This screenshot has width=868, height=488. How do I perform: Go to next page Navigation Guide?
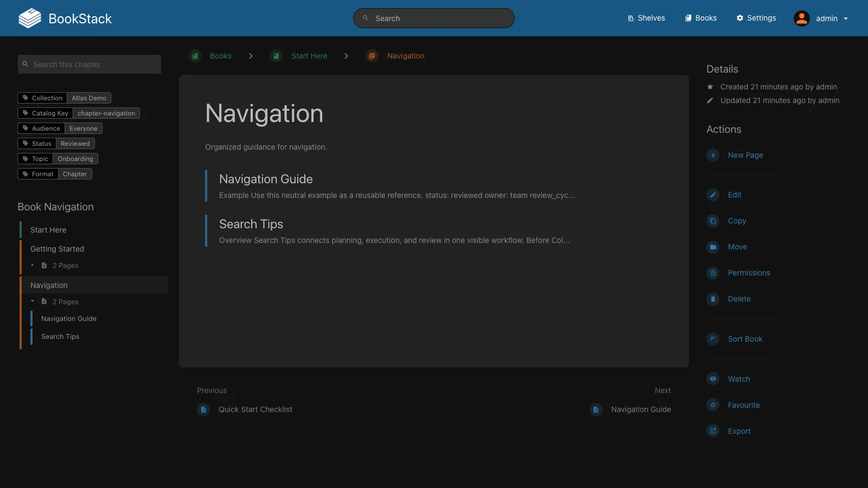(x=630, y=409)
